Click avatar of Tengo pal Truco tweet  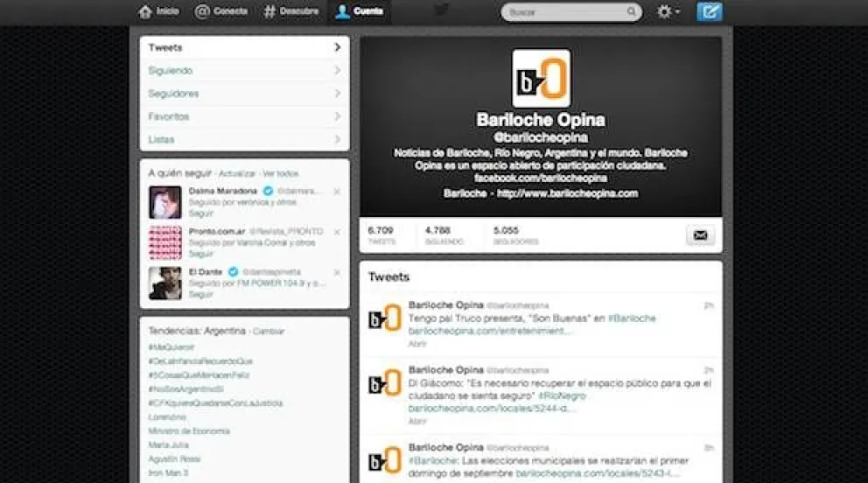click(385, 318)
